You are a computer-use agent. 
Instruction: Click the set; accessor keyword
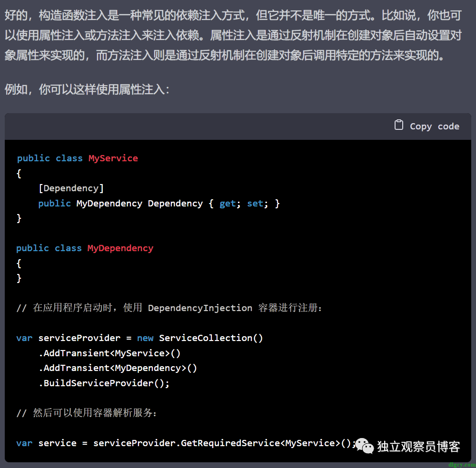click(x=255, y=204)
